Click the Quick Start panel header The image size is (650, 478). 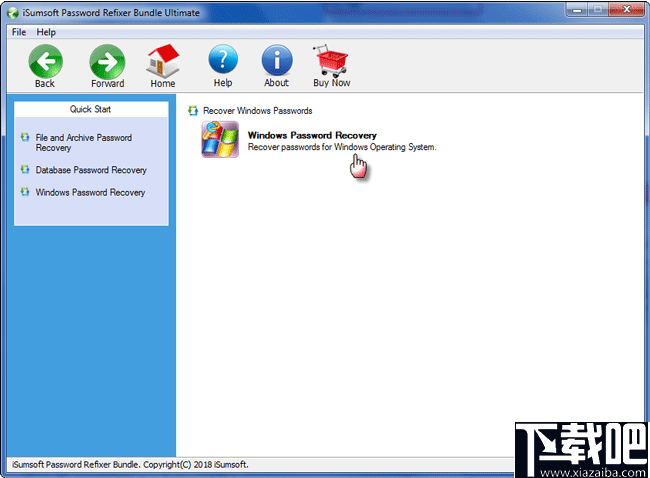click(91, 109)
